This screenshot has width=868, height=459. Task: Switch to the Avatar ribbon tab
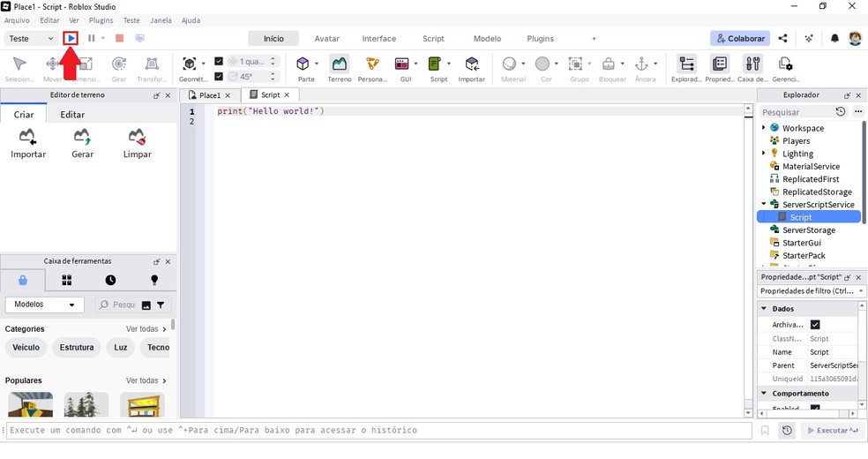click(x=327, y=39)
